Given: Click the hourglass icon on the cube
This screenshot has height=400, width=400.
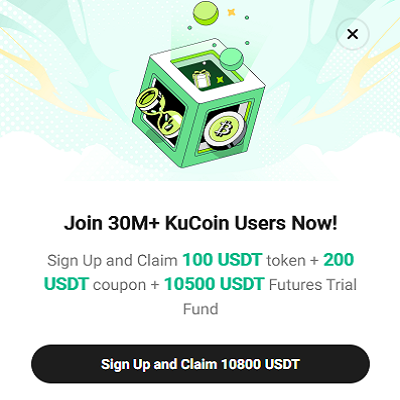Looking at the screenshot, I should pyautogui.click(x=159, y=113).
